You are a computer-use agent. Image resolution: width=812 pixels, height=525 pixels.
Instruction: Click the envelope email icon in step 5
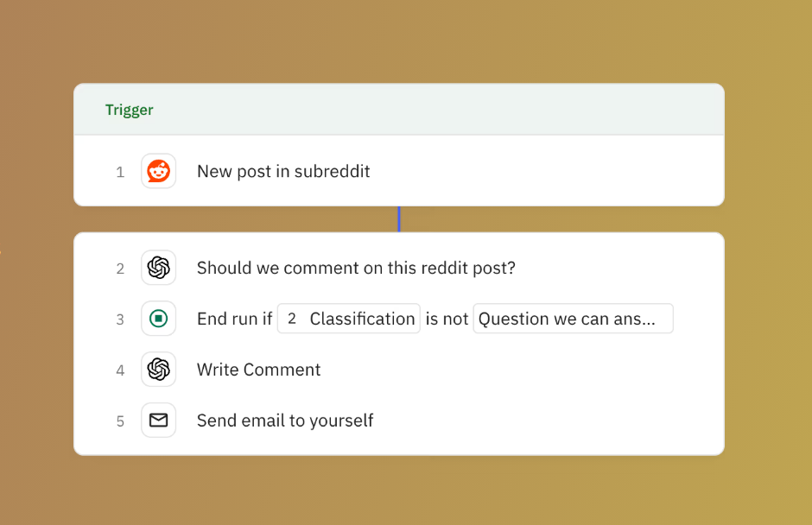(159, 421)
